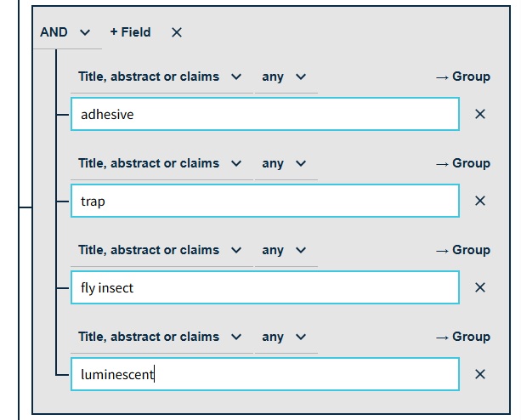Add a new field with + Field

130,32
